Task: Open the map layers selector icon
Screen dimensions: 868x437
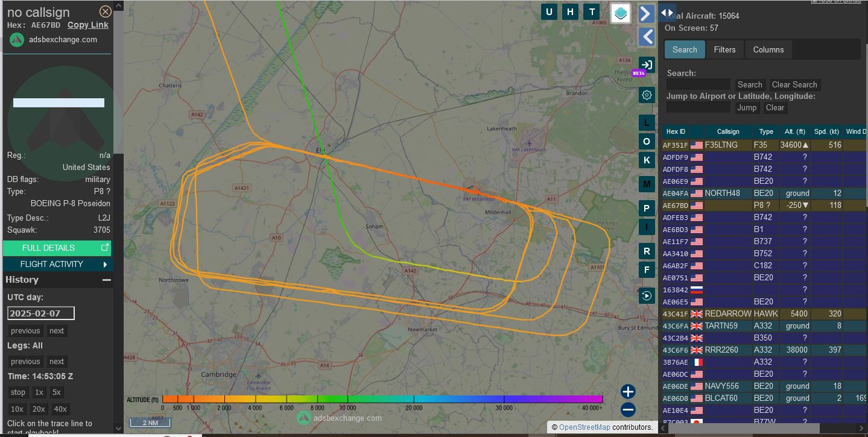Action: coord(621,13)
